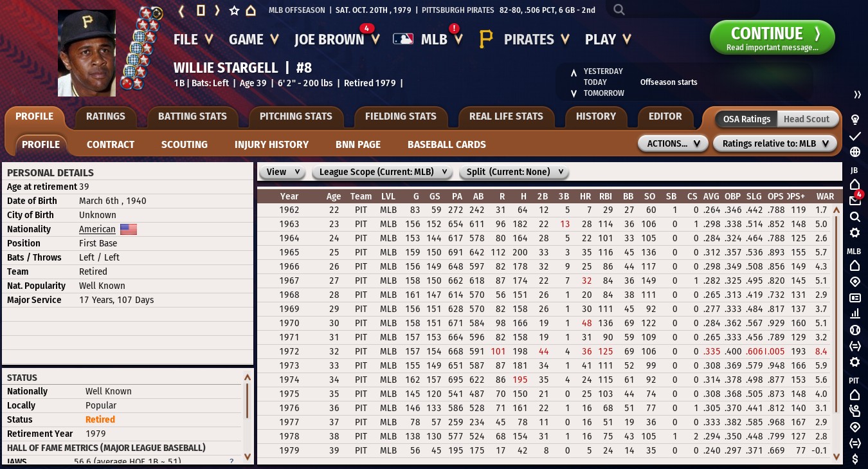
Task: Open the Actions dropdown
Action: coord(673,143)
